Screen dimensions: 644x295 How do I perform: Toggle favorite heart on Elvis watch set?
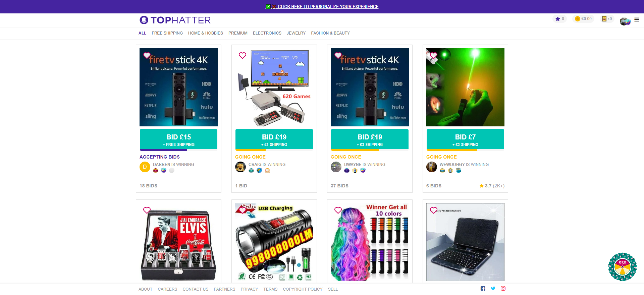pos(147,210)
